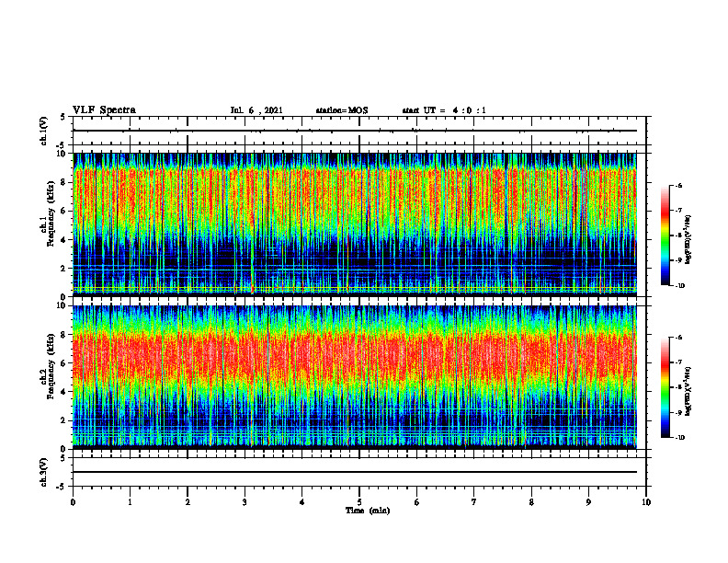728x563 pixels.
Task: Click the 6 kHz tick of ch.1 panel
Action: (64, 212)
